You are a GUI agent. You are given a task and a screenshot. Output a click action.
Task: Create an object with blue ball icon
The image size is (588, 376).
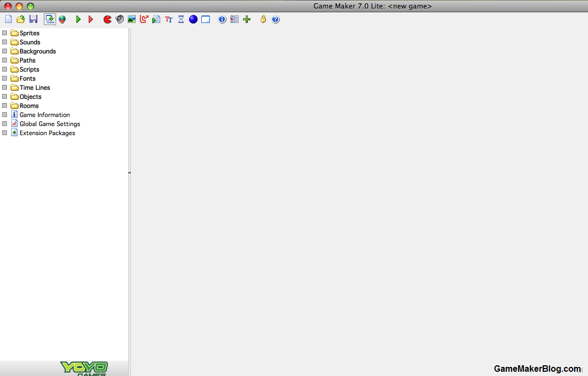point(193,19)
